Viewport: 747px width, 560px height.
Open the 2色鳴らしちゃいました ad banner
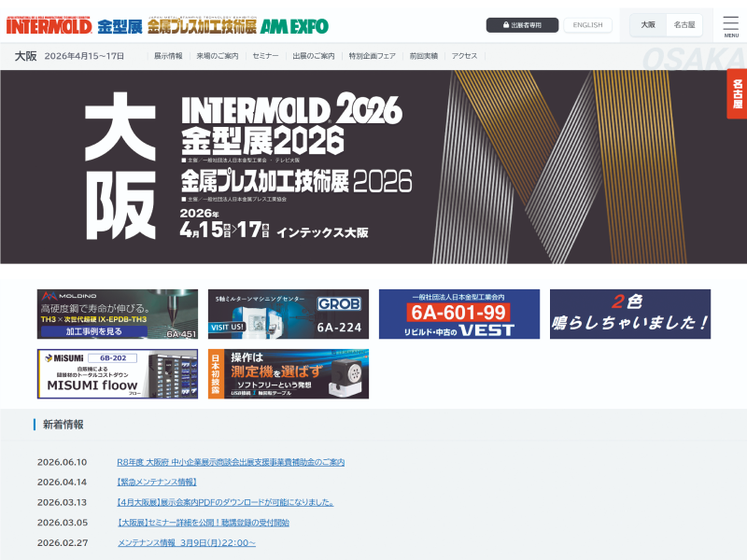[630, 315]
